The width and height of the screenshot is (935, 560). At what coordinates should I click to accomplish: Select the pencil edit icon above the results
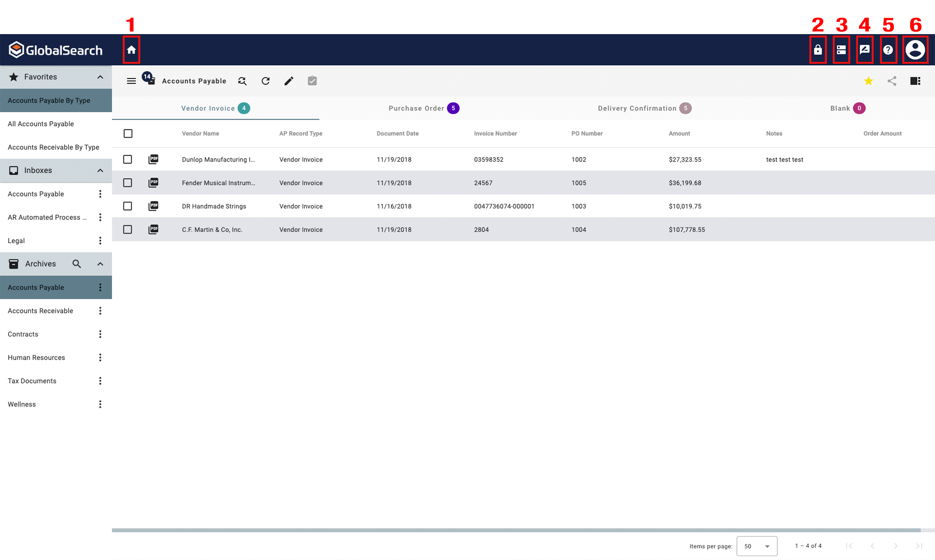click(289, 81)
